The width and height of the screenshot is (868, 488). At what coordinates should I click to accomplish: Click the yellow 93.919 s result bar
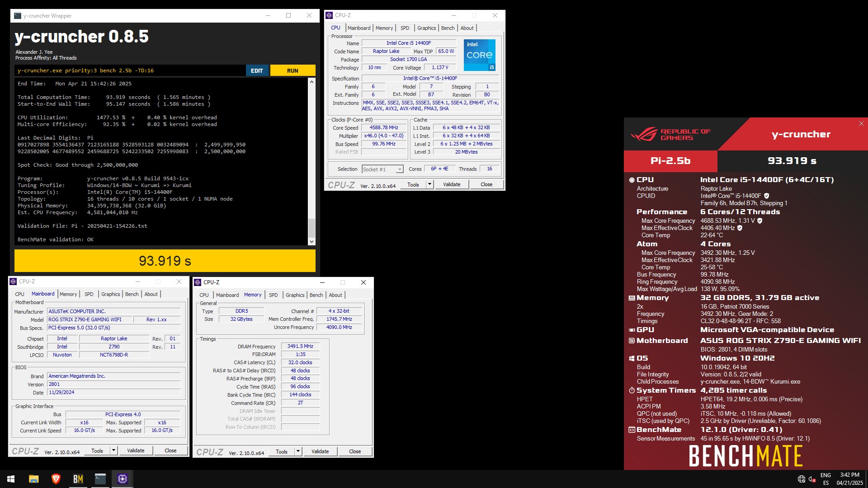pyautogui.click(x=165, y=261)
